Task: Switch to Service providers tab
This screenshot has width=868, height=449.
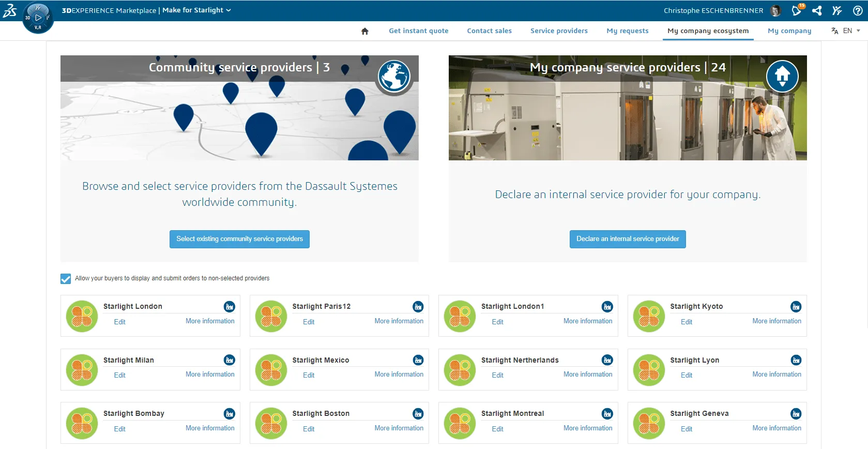Action: (559, 31)
